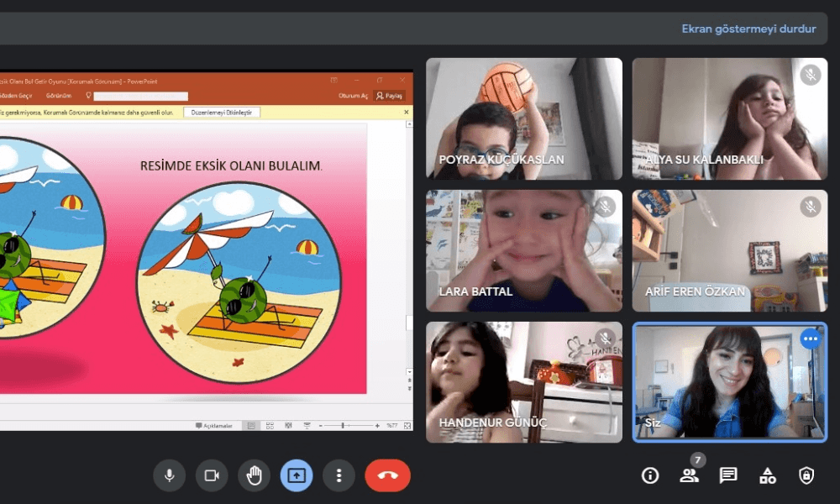This screenshot has height=504, width=840.
Task: Click the PowerPoint tell-me search box
Action: [141, 97]
